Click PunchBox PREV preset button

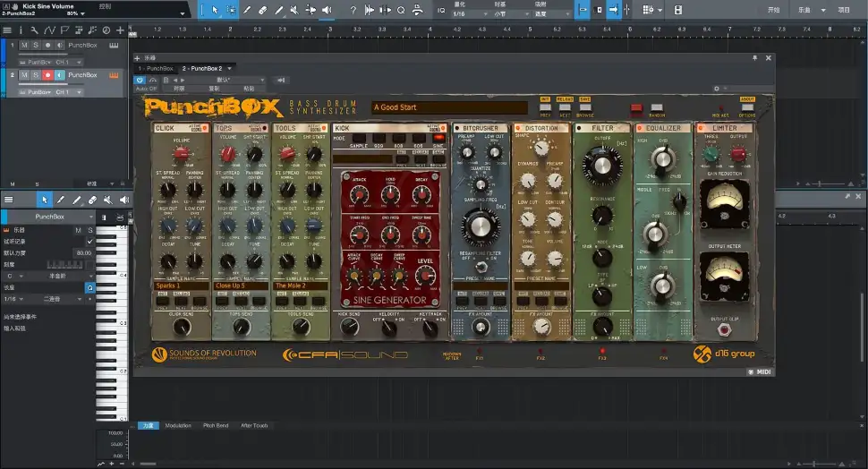point(545,107)
